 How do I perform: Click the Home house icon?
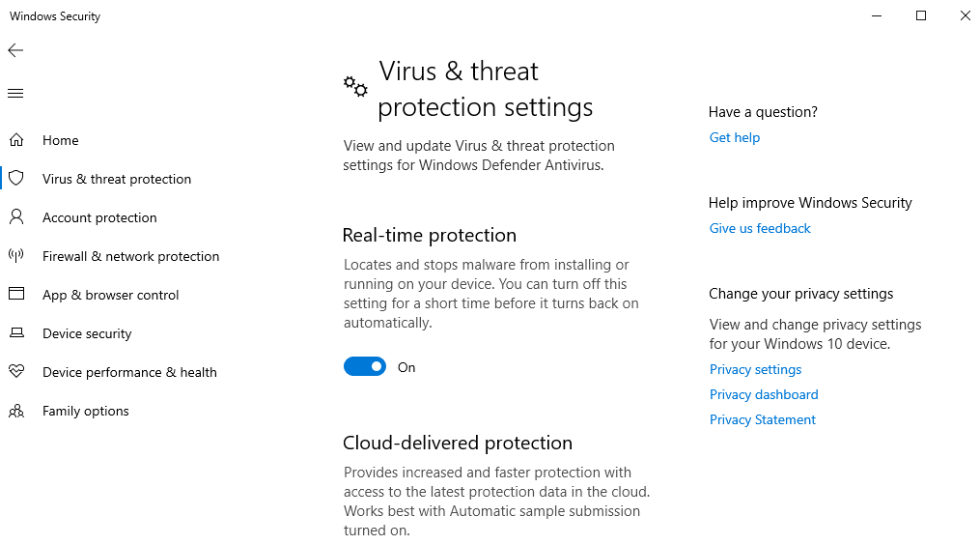click(16, 140)
